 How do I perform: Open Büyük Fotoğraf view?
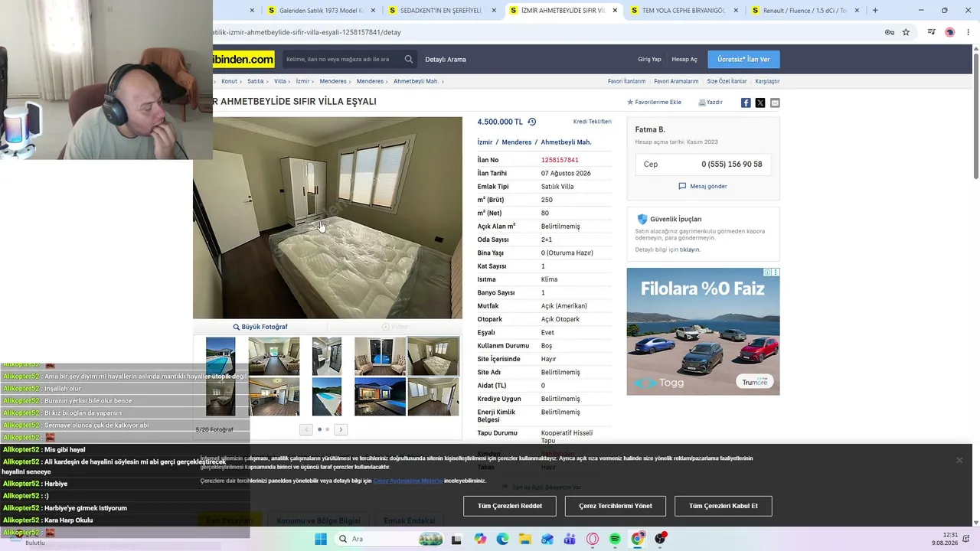click(x=260, y=327)
